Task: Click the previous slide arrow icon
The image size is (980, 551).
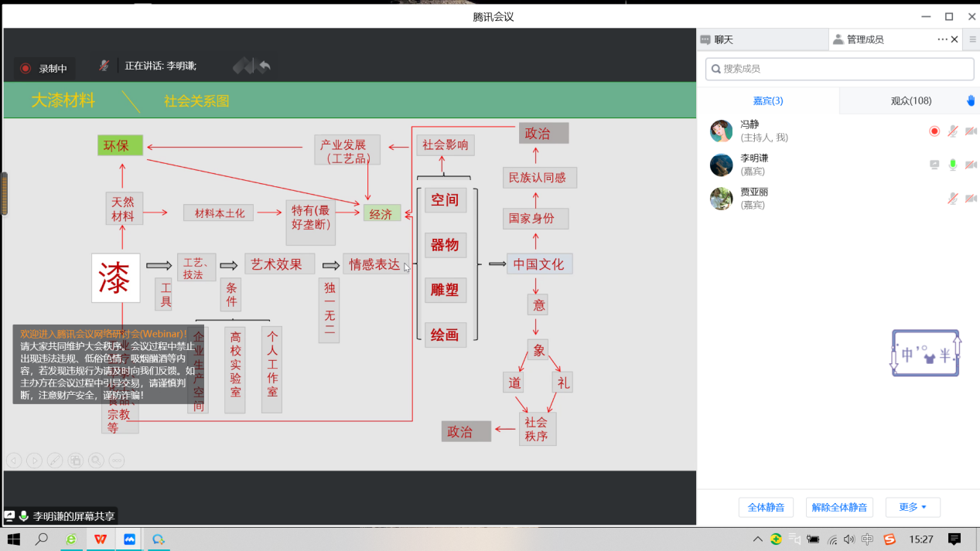Action: [14, 461]
